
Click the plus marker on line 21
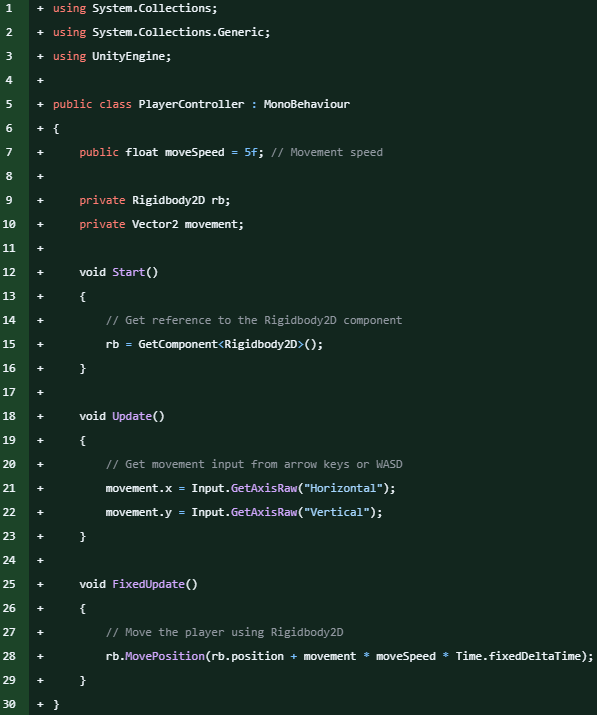[40, 488]
